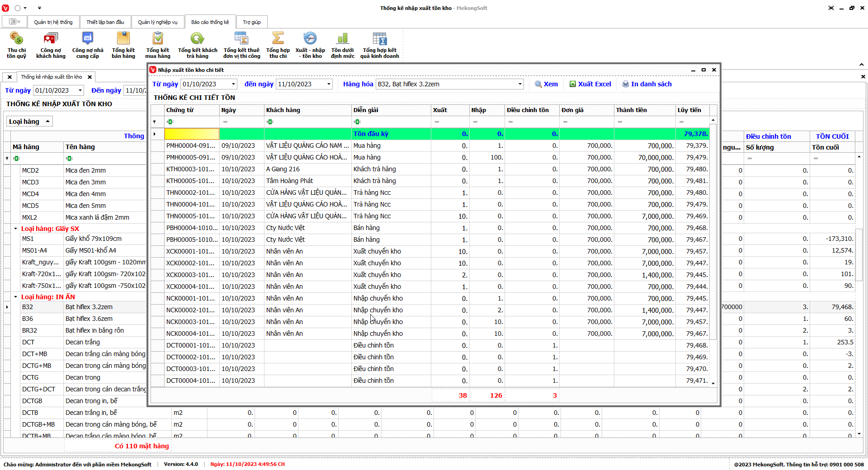Open the Hàng hóa dropdown list
This screenshot has width=868, height=470.
(x=520, y=84)
